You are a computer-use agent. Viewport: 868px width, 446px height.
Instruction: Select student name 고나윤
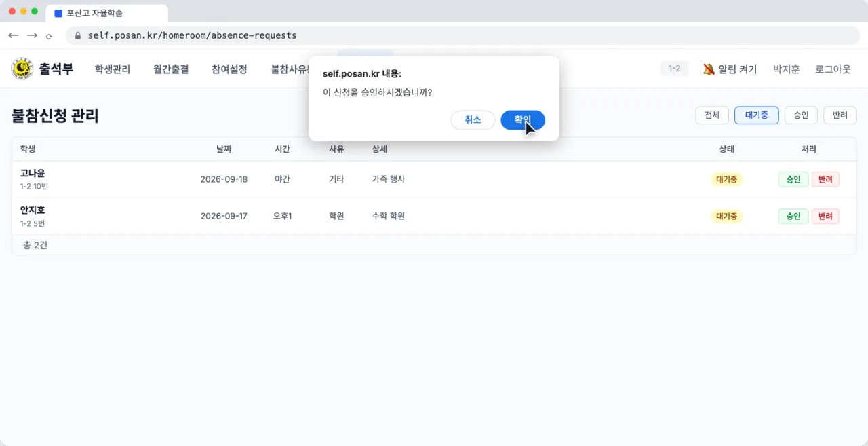pos(33,173)
